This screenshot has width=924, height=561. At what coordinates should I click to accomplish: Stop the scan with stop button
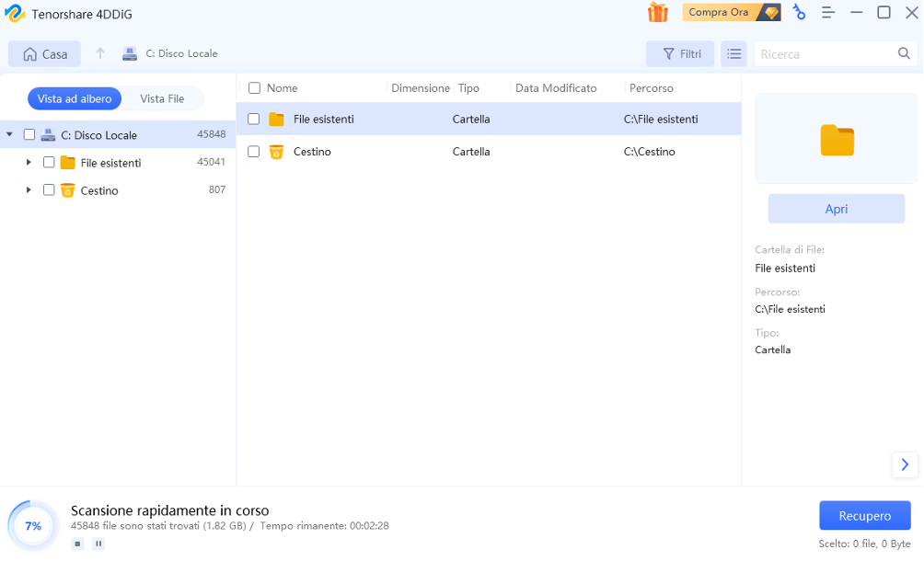click(77, 544)
